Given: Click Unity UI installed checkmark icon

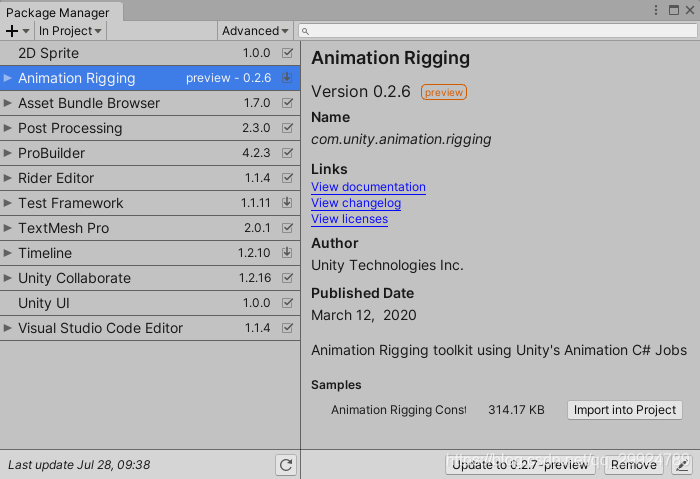Looking at the screenshot, I should point(288,303).
